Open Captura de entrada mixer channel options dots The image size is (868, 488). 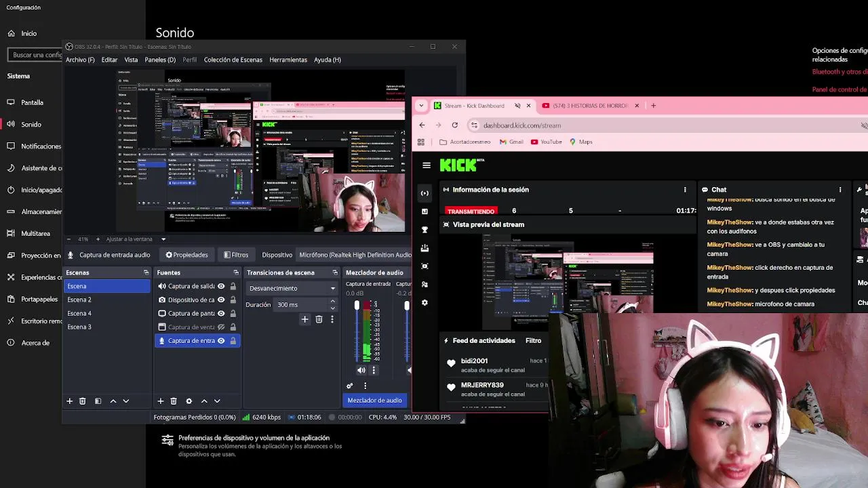point(374,370)
